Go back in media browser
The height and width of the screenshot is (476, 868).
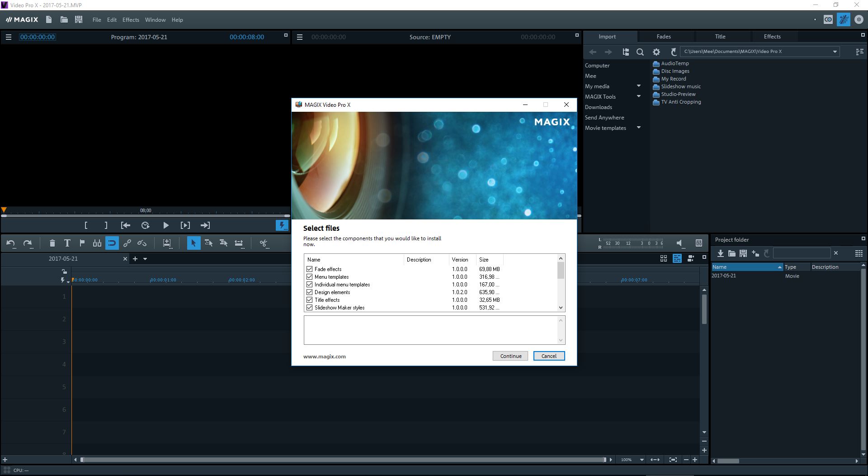[x=592, y=52]
